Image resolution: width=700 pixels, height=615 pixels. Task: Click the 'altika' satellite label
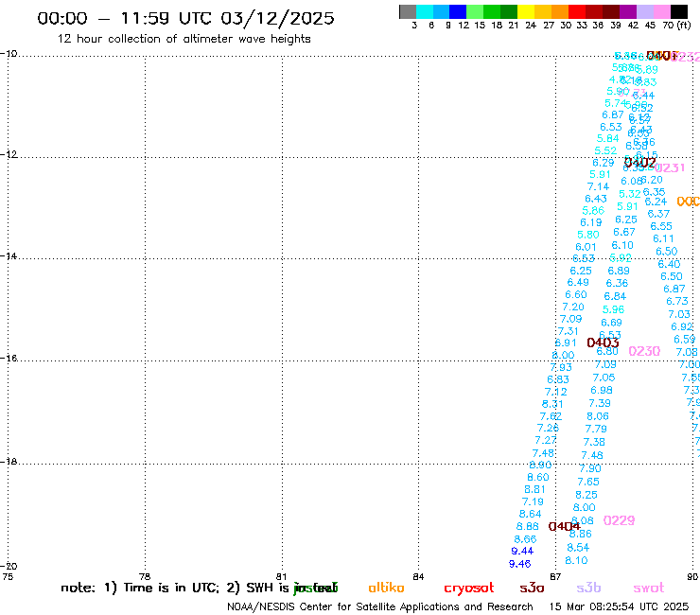386,588
